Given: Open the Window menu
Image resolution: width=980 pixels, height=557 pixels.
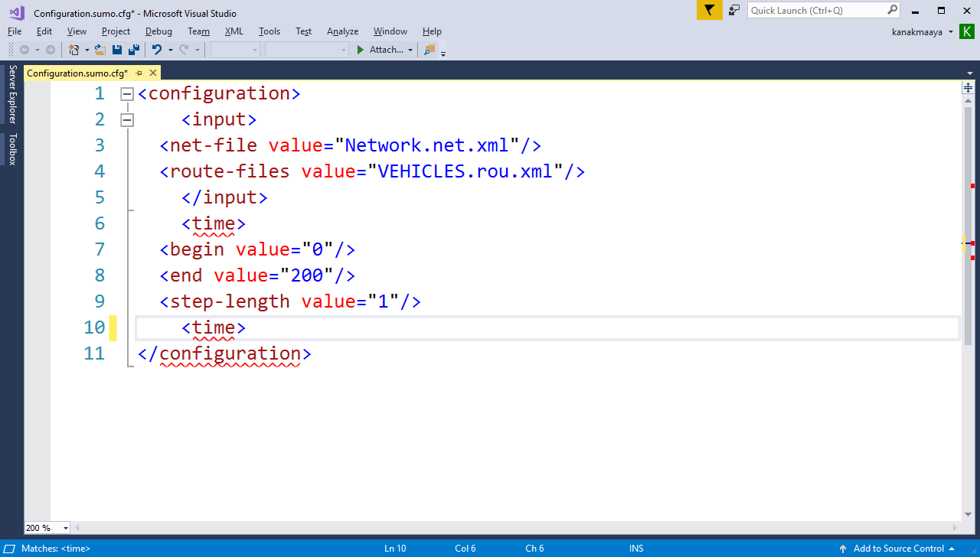Looking at the screenshot, I should click(x=390, y=31).
